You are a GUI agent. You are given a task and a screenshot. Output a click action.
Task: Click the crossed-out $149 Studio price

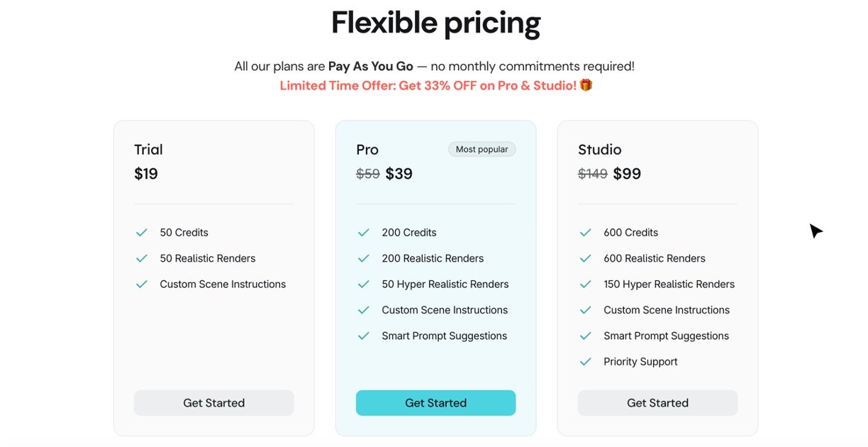(x=592, y=174)
